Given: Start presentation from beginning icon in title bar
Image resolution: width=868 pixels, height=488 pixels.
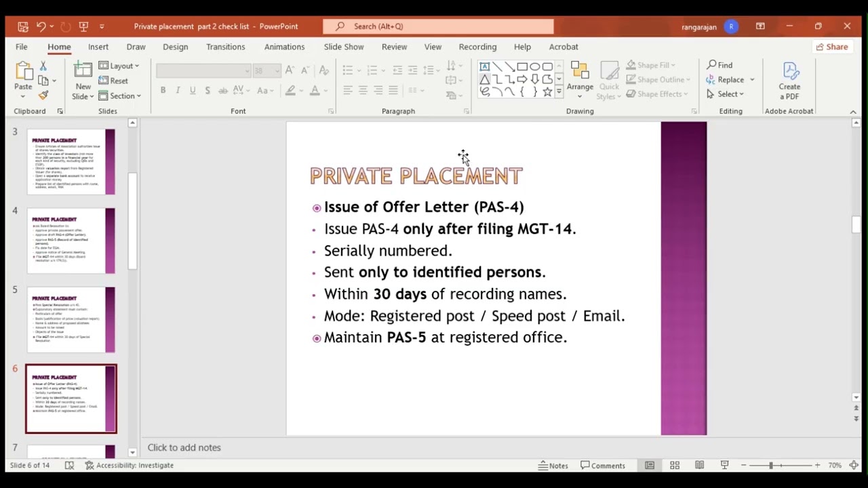Looking at the screenshot, I should (x=83, y=26).
